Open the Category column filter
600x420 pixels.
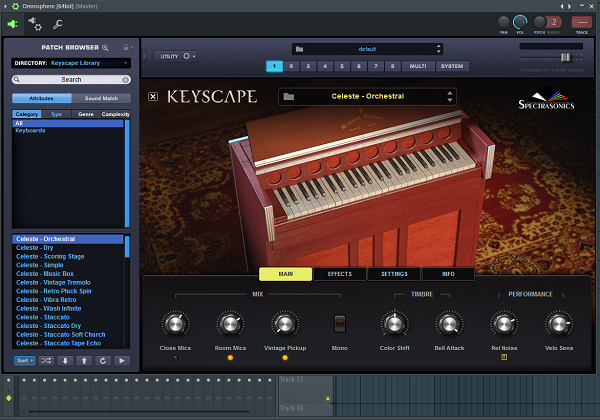tap(27, 114)
